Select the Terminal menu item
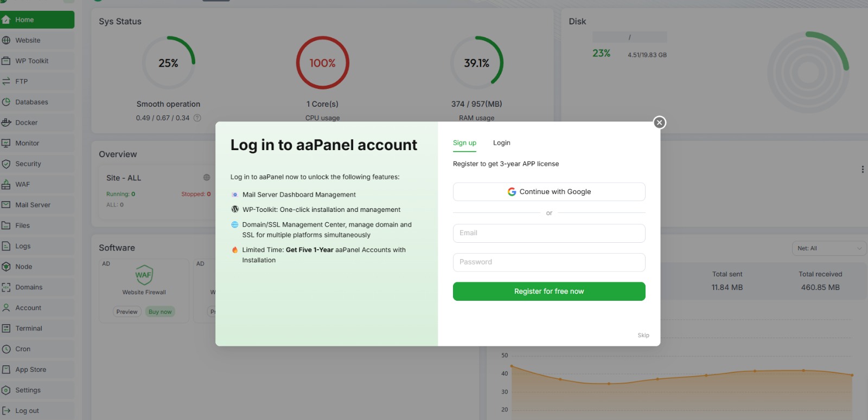The image size is (868, 420). tap(37, 328)
